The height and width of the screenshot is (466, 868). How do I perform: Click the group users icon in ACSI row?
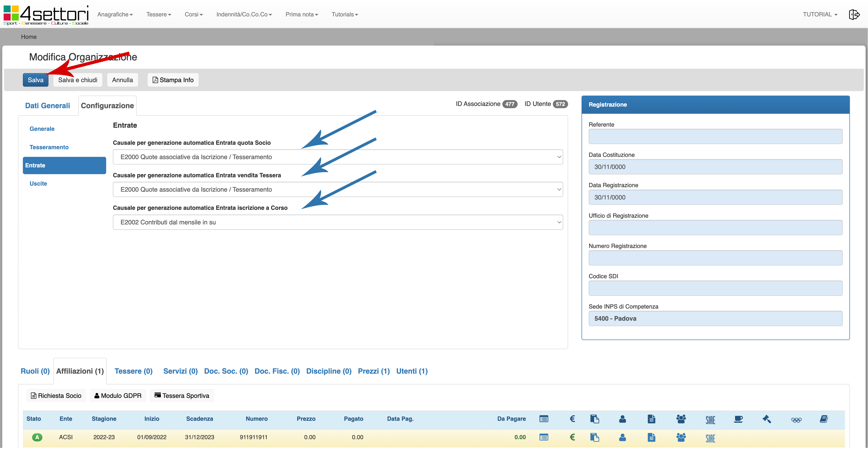681,437
